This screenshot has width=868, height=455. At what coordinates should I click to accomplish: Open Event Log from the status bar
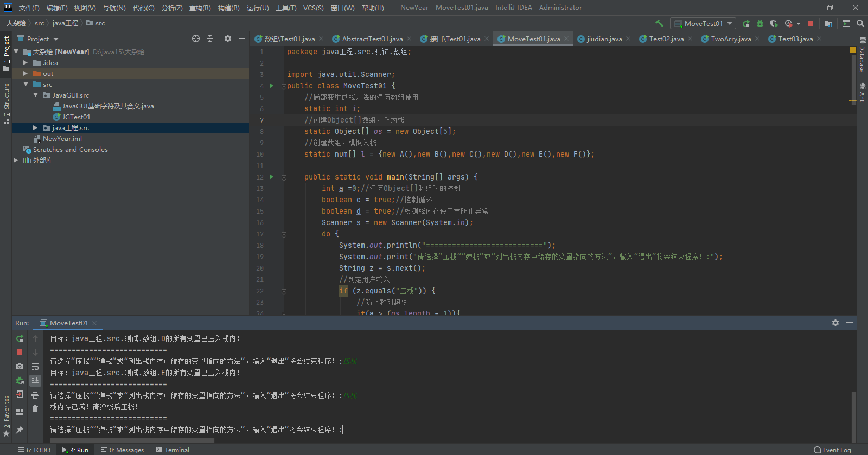click(x=832, y=450)
